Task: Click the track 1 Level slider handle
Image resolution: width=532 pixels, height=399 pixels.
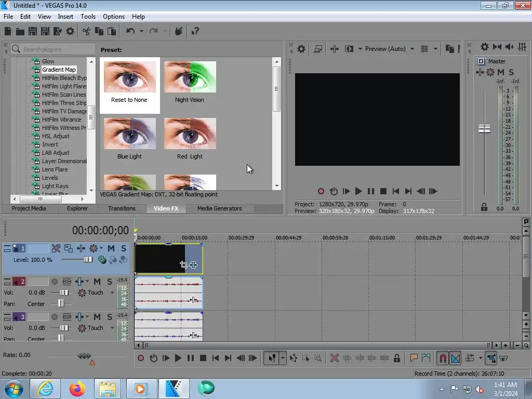Action: 87,260
